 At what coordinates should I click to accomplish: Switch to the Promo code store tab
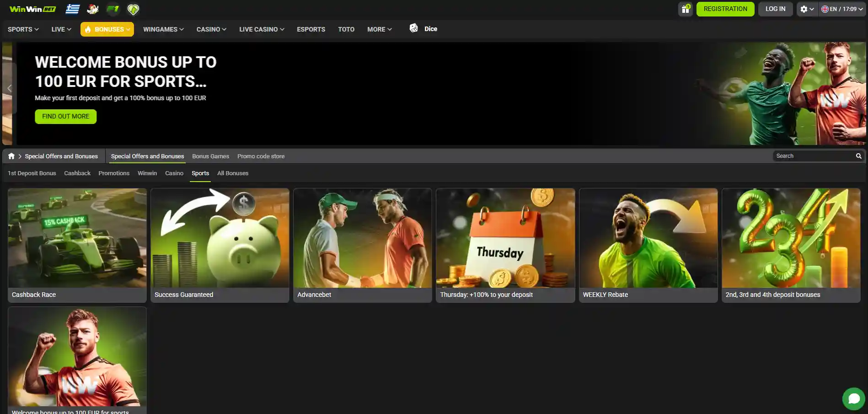[261, 156]
